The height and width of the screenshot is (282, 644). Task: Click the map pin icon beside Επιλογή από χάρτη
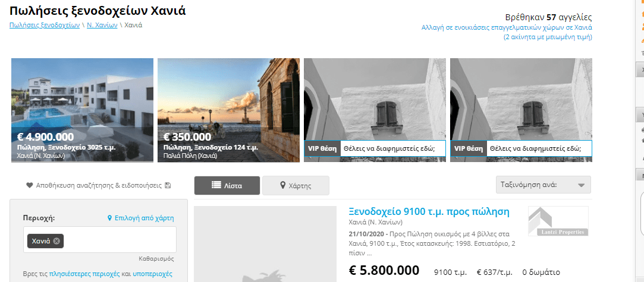pyautogui.click(x=109, y=218)
